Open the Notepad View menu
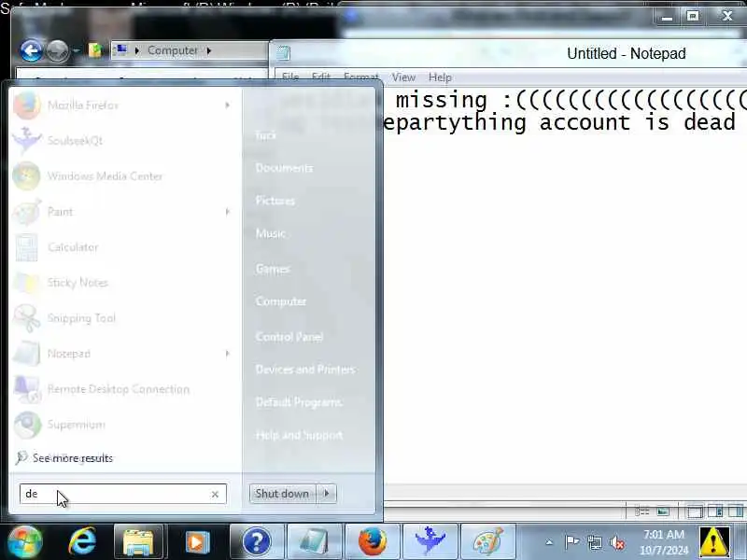747x560 pixels. [403, 77]
